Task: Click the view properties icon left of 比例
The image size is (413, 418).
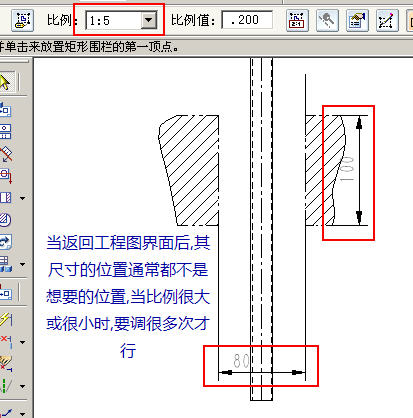Action: tap(22, 20)
